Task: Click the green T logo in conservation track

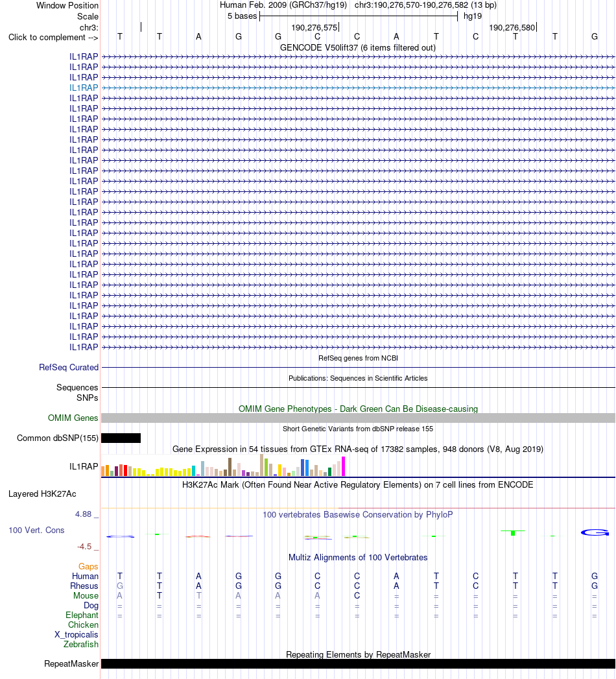Action: point(513,532)
